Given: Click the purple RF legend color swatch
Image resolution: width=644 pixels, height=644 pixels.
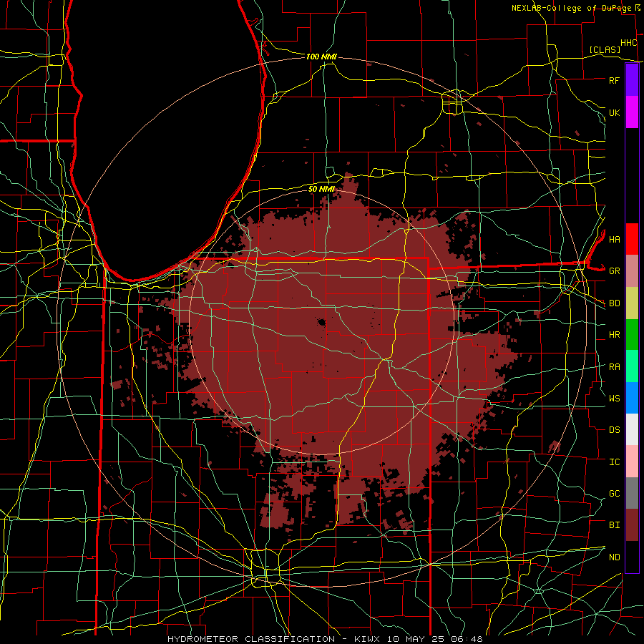Looking at the screenshot, I should [632, 80].
